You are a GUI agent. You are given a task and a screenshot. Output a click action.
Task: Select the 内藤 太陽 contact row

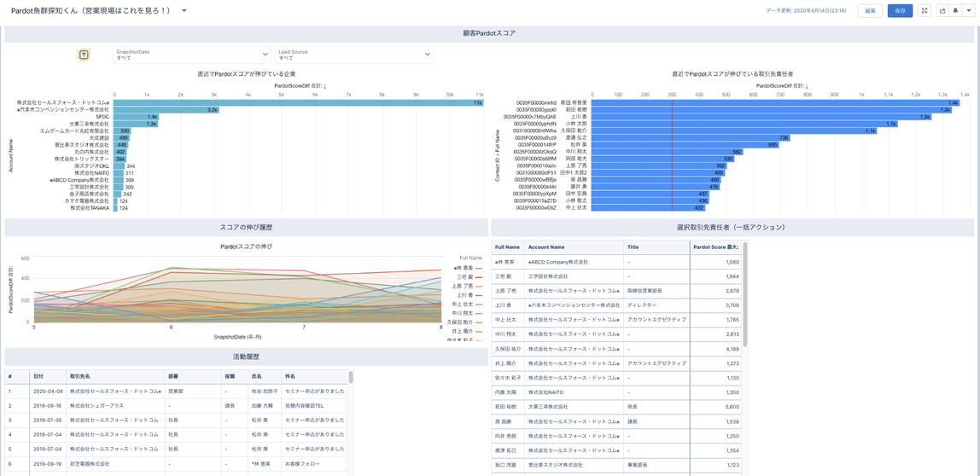(x=617, y=392)
